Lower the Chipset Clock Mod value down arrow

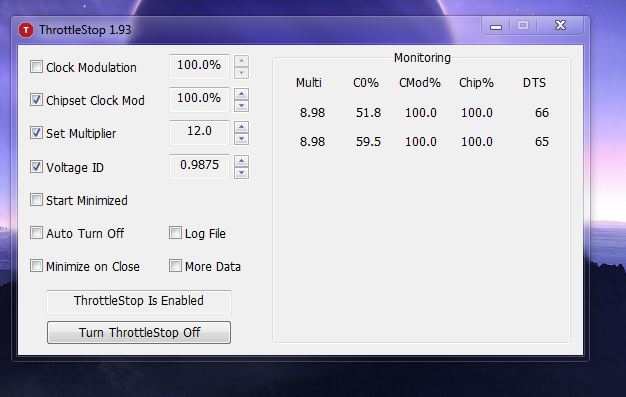click(241, 106)
